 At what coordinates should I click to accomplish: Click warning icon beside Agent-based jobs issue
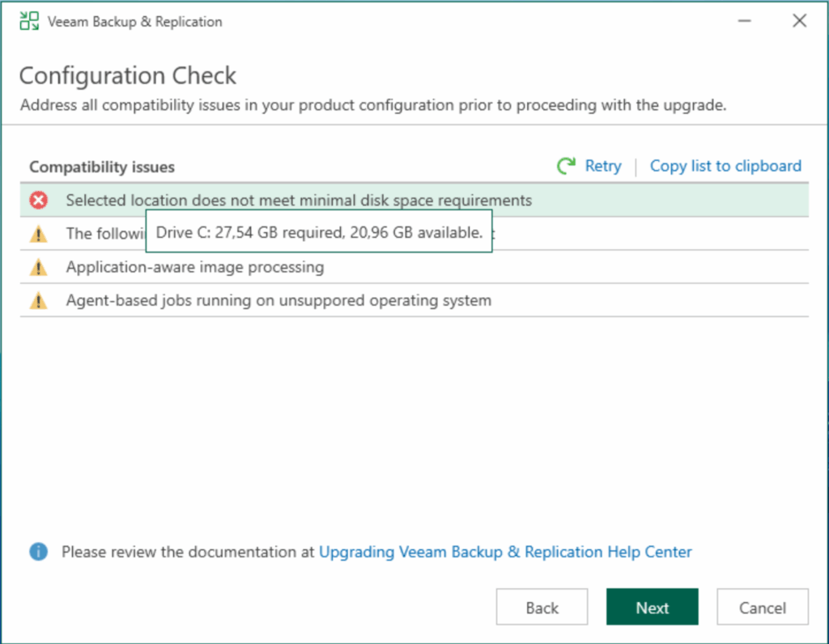[x=39, y=301]
